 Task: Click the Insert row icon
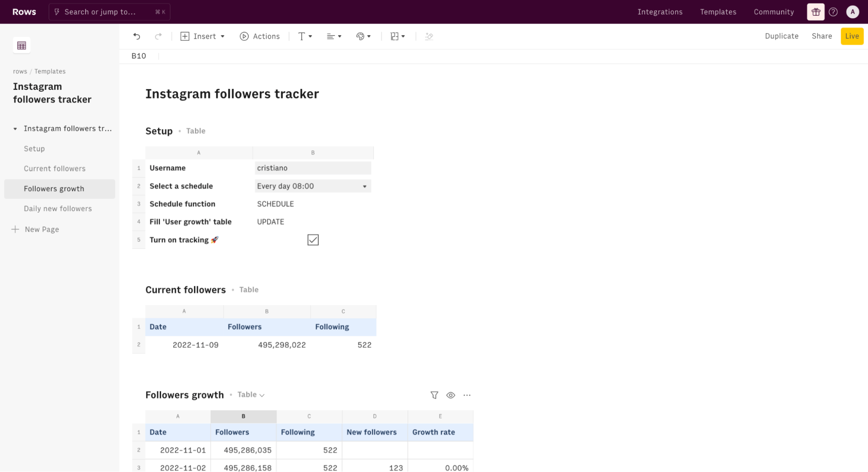(185, 36)
